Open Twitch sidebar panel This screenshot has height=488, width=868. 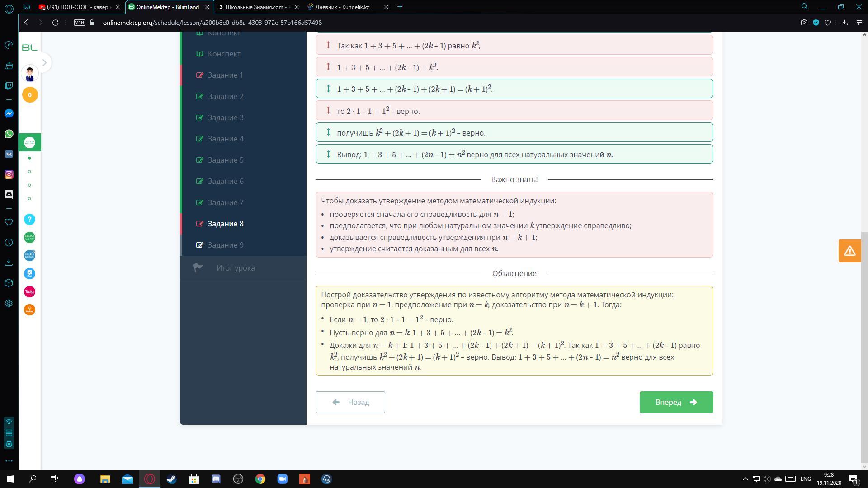(x=9, y=86)
